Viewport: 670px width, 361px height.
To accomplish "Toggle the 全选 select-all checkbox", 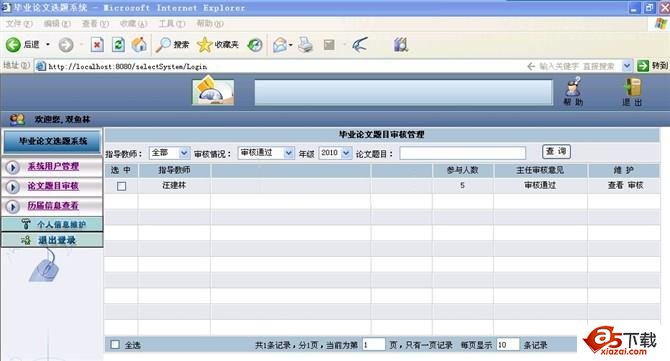I will click(x=115, y=344).
